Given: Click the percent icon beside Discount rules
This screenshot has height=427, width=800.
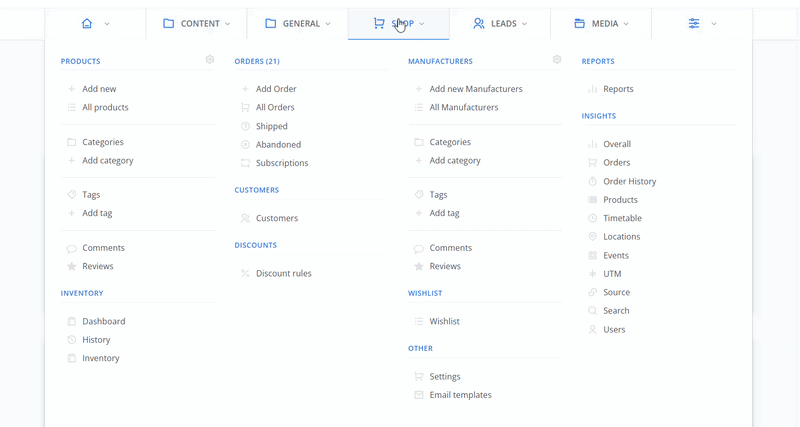Looking at the screenshot, I should 245,273.
